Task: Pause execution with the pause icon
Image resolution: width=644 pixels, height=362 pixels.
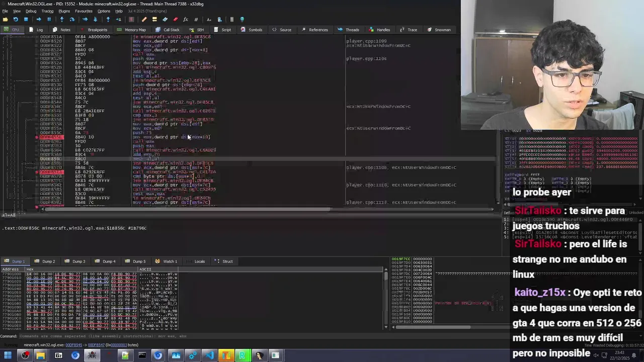Action: [x=49, y=19]
